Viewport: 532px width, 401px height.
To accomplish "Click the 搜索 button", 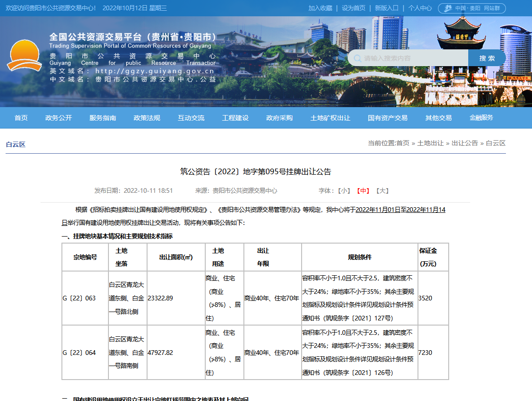I will (487, 58).
